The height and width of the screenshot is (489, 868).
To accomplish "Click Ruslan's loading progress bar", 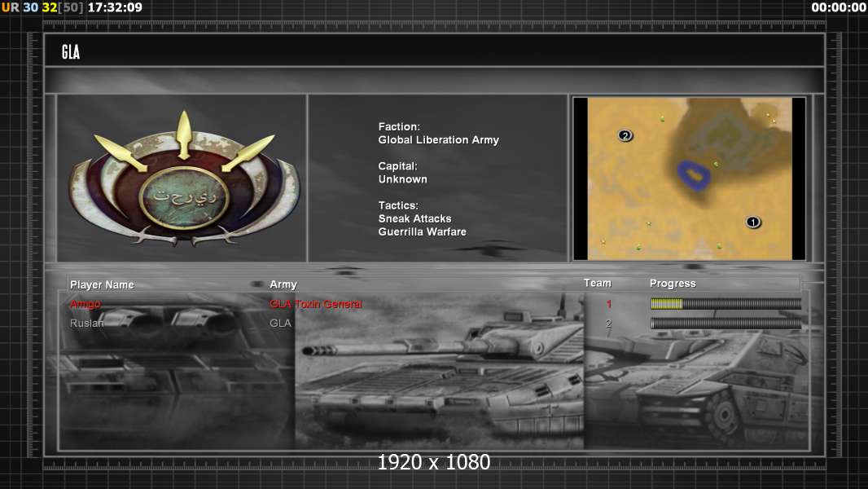I will tap(726, 324).
